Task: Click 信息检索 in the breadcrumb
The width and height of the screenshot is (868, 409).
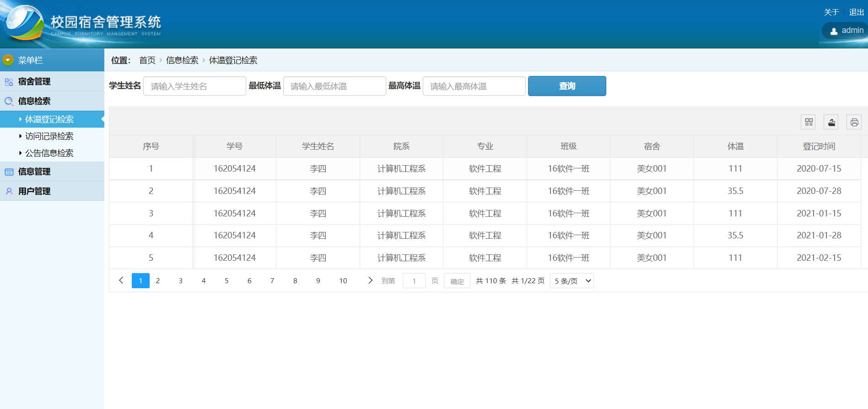Action: tap(182, 60)
